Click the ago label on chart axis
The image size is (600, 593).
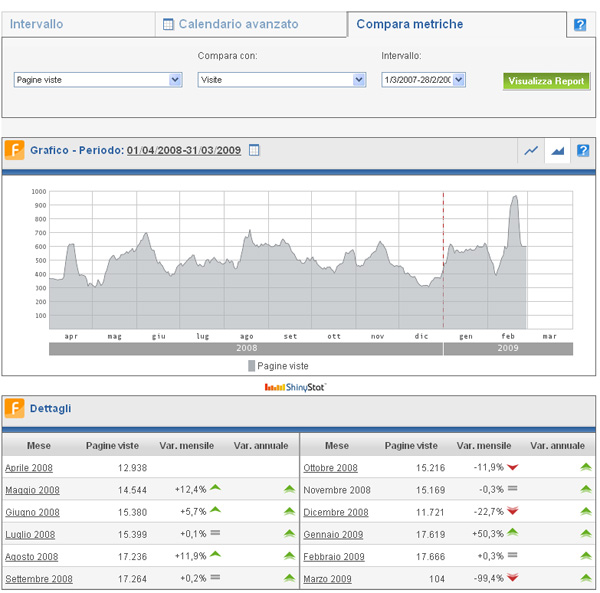(246, 336)
